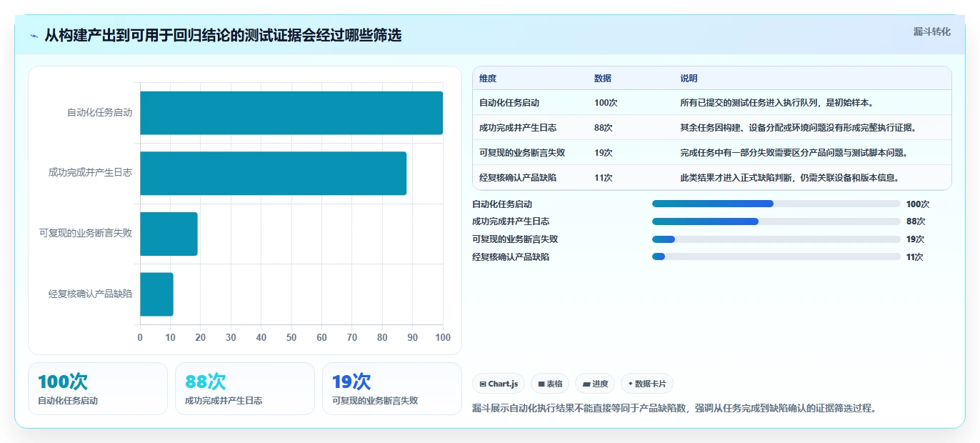
Task: Click the 88次 stat card
Action: point(245,389)
